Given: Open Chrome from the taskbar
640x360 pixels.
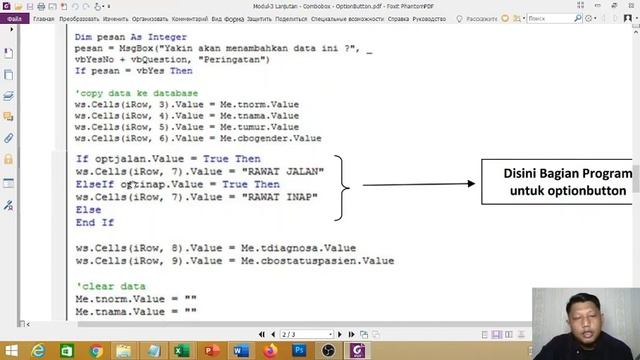Looking at the screenshot, I should (96, 351).
